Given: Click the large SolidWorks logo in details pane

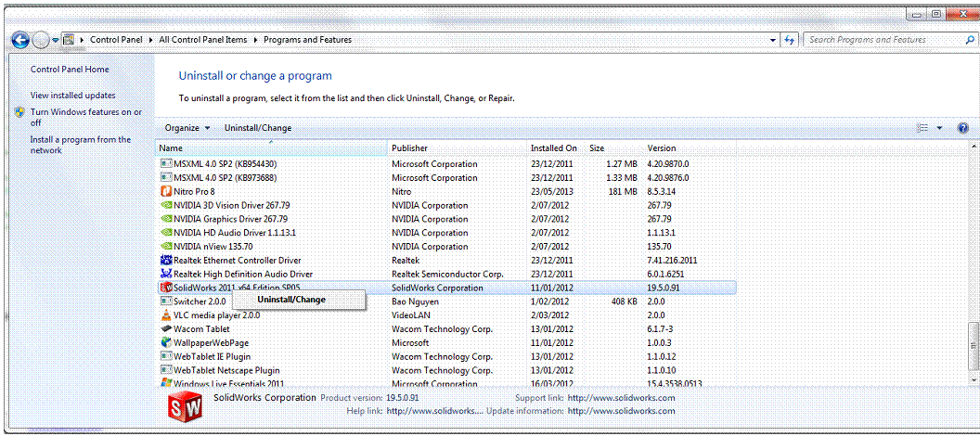Looking at the screenshot, I should point(185,408).
